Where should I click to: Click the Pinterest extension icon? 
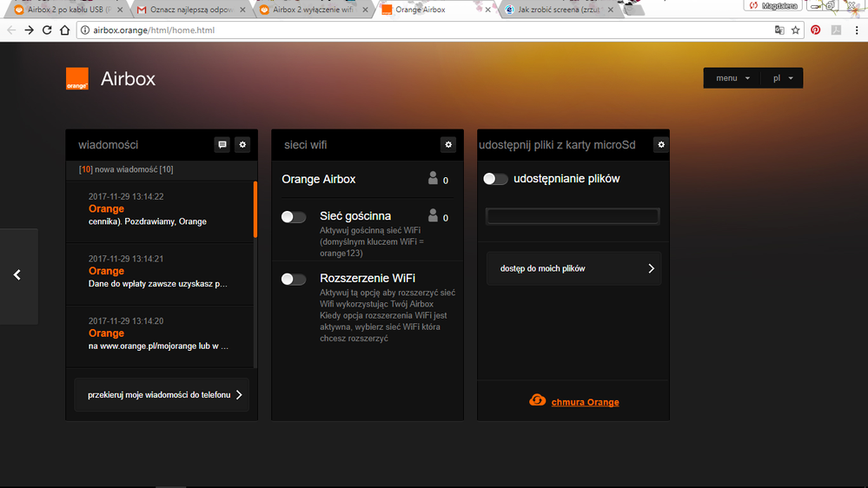(815, 30)
